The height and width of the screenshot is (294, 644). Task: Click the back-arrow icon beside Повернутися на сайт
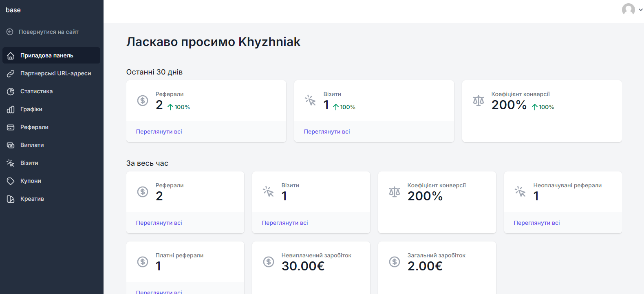point(10,32)
